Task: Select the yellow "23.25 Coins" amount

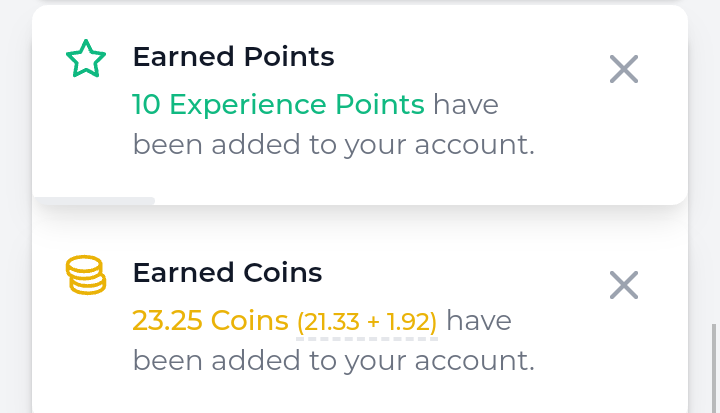Action: pyautogui.click(x=210, y=321)
